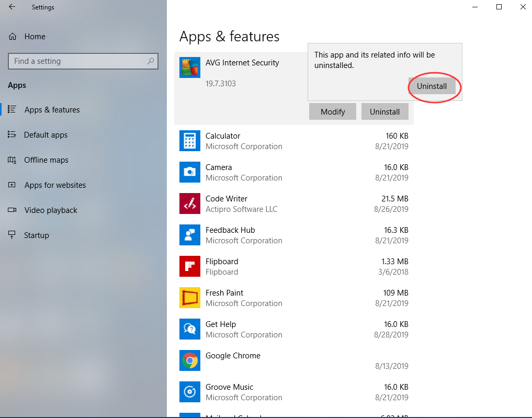Click Actipro Software LLC publisher text
The height and width of the screenshot is (418, 532).
pos(241,209)
